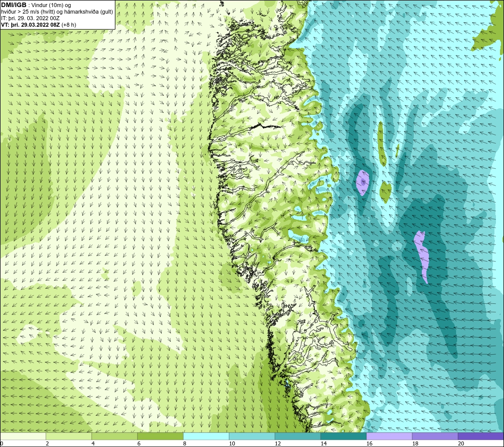
Task: Click the scale label '2'
Action: [47, 443]
